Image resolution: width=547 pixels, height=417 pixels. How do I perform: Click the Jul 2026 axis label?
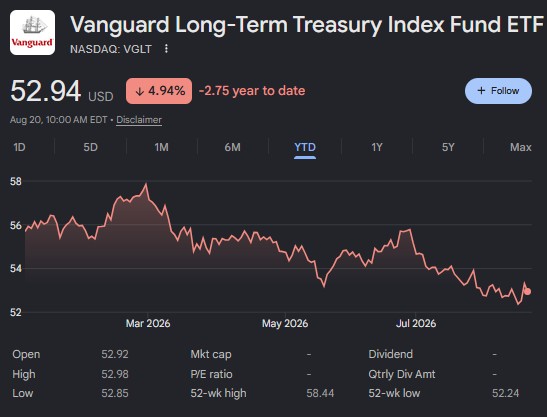pos(416,323)
